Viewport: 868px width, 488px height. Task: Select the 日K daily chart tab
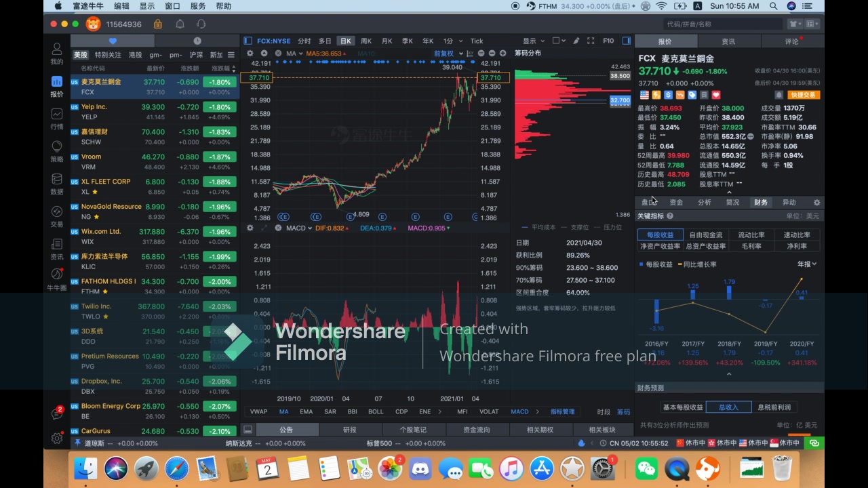point(346,41)
